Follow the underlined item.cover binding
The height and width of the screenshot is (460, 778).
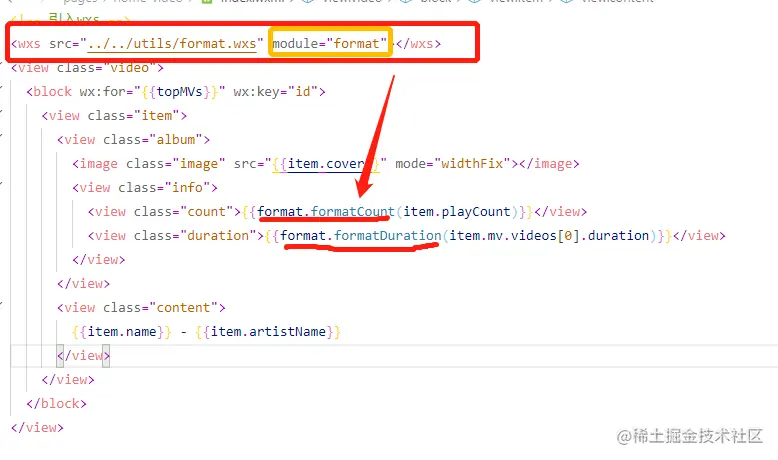tap(326, 164)
